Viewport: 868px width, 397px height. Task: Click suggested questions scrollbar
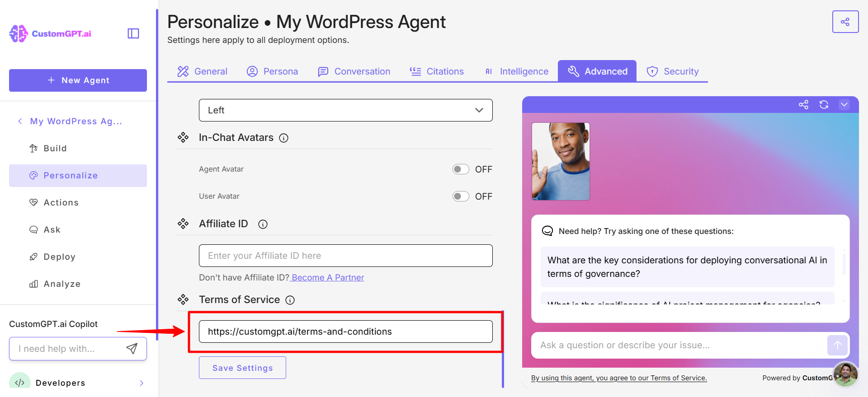[844, 264]
